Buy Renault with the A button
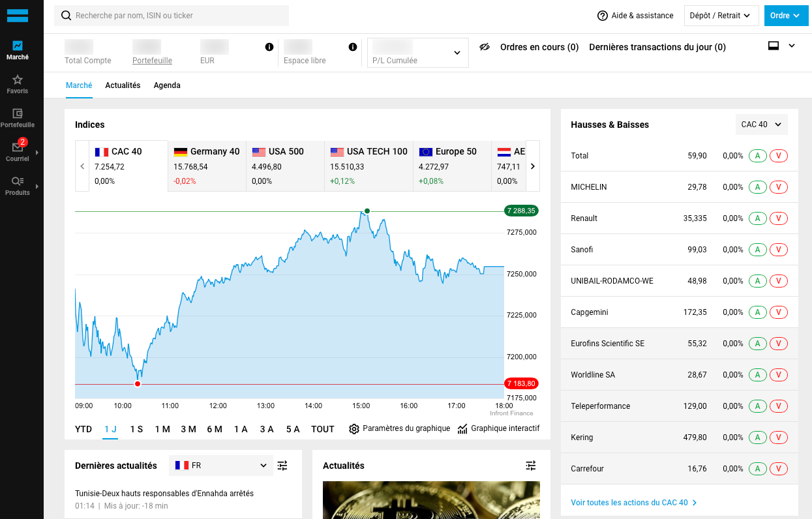The image size is (812, 519). point(757,218)
